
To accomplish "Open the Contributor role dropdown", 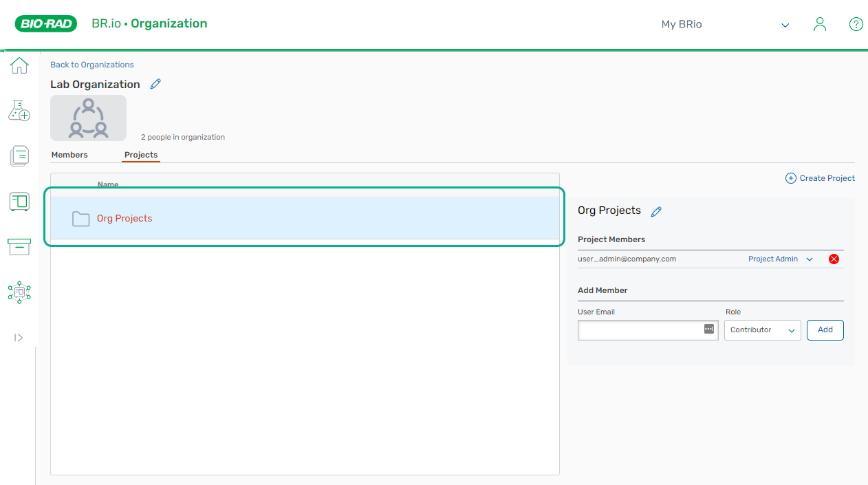I will (x=762, y=330).
